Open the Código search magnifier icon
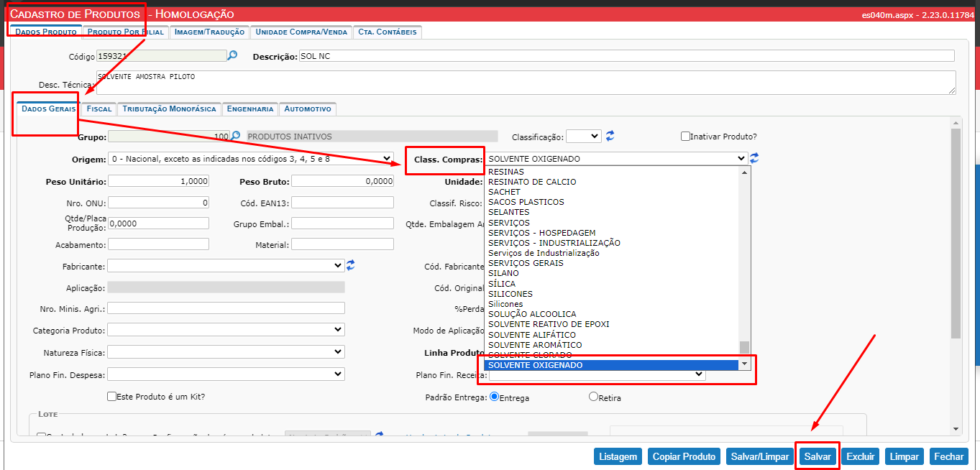This screenshot has height=470, width=980. tap(232, 55)
